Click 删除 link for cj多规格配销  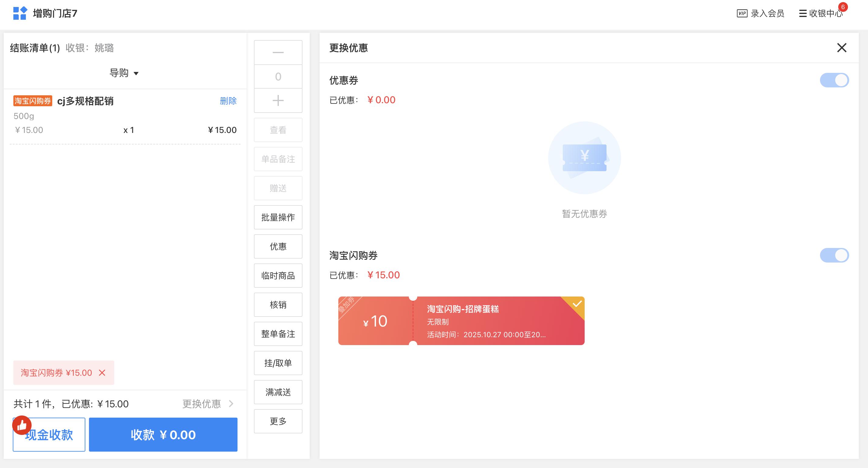pyautogui.click(x=228, y=101)
